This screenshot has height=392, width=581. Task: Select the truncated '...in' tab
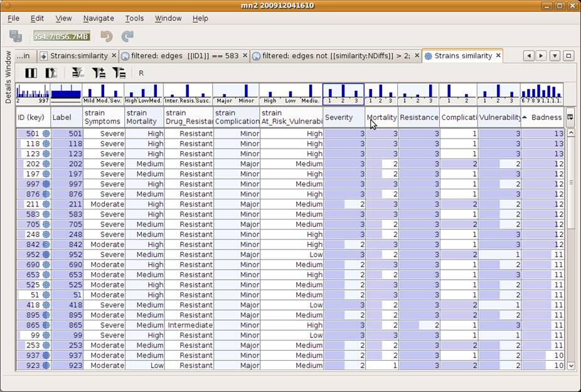[x=25, y=56]
